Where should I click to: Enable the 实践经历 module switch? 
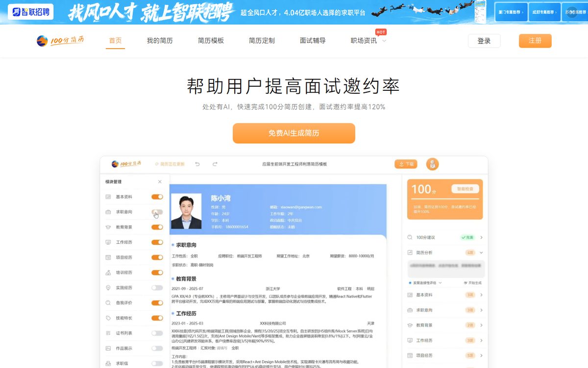point(157,288)
